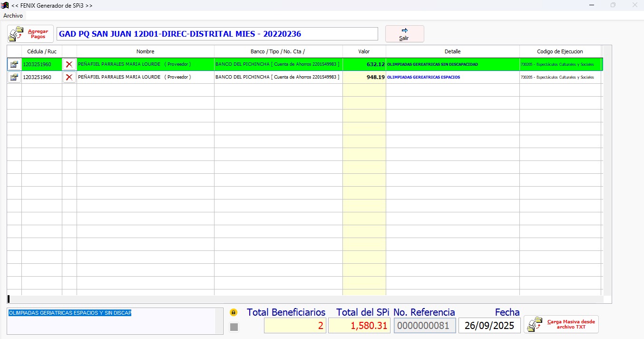Click the edit icon on the 632.12 payment row
The image size is (644, 339).
14,64
